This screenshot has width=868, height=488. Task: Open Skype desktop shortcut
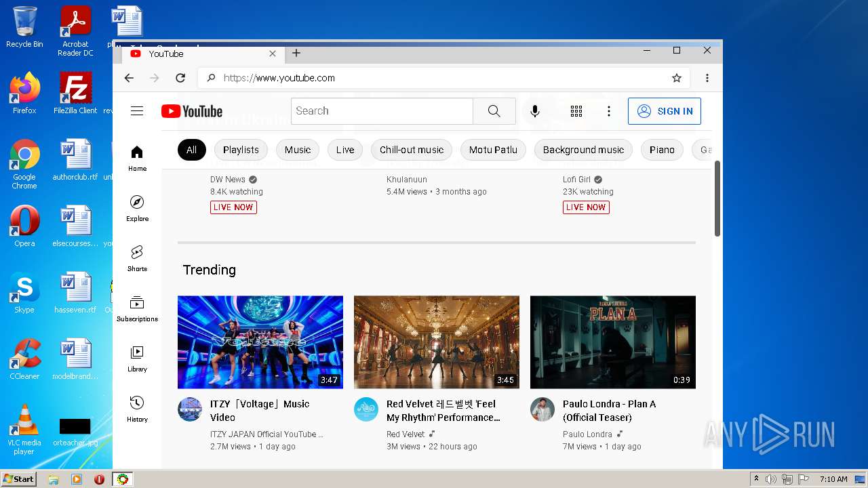coord(24,293)
